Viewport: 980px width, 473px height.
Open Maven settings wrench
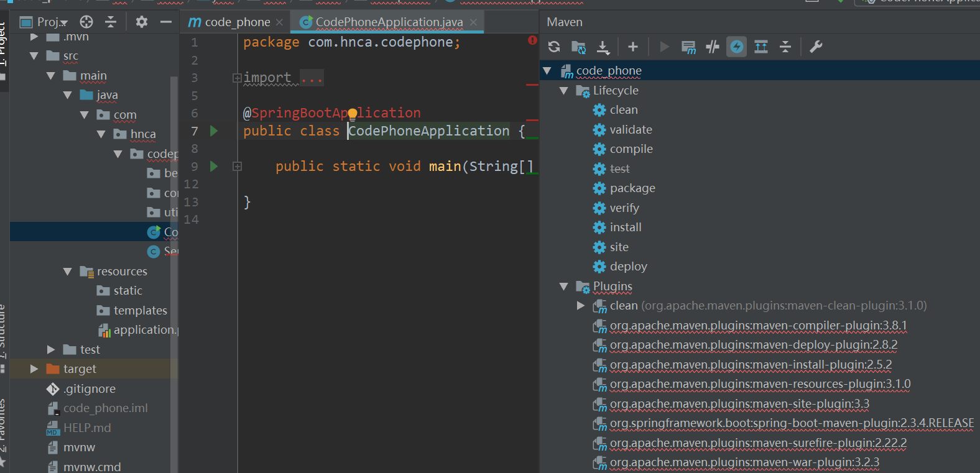816,47
